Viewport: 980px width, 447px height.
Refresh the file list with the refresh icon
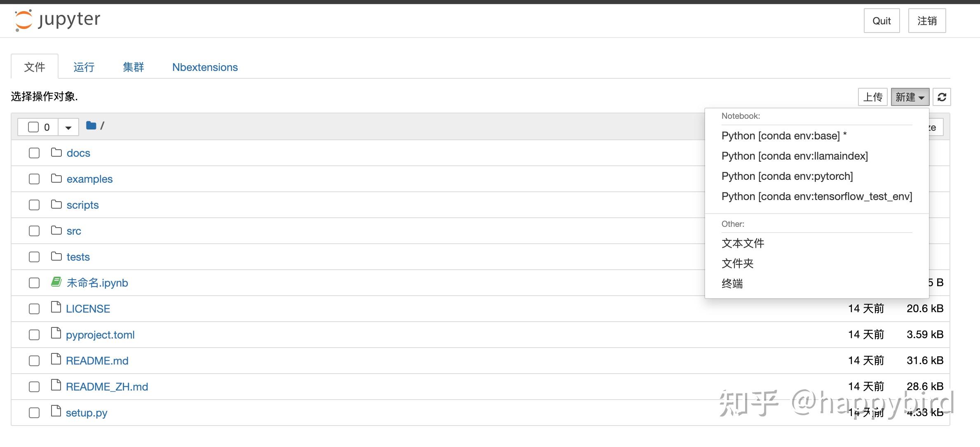[x=942, y=97]
